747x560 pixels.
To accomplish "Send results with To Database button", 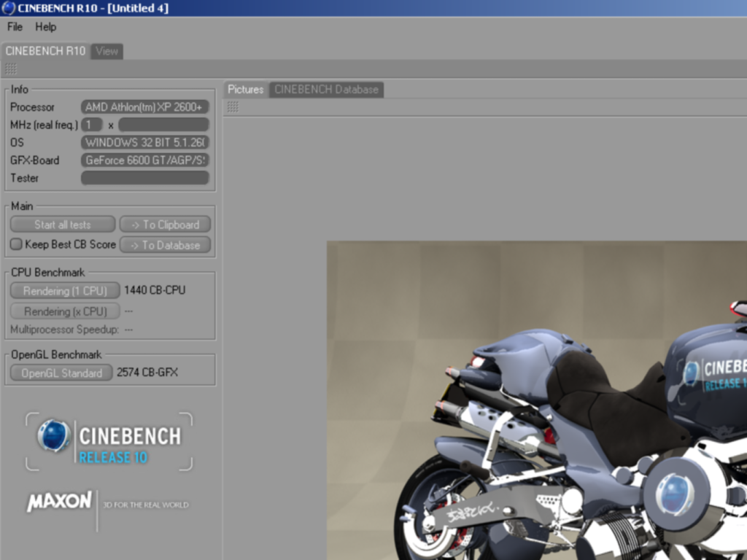I will tap(166, 245).
